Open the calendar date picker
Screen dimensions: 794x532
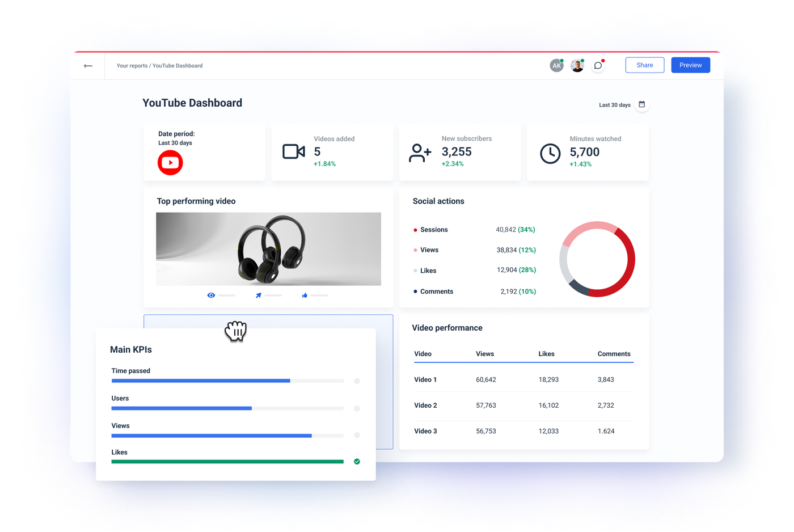coord(641,104)
